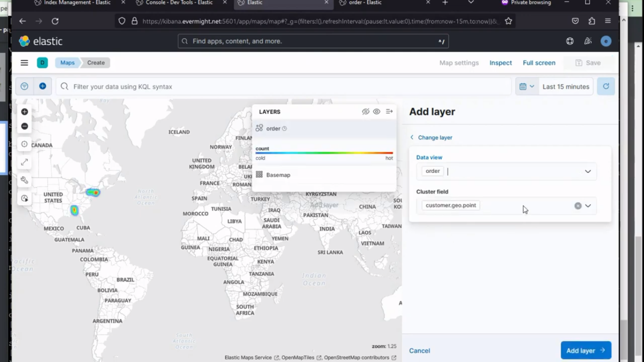Zoom out on the map
Image resolution: width=644 pixels, height=362 pixels.
pyautogui.click(x=25, y=126)
